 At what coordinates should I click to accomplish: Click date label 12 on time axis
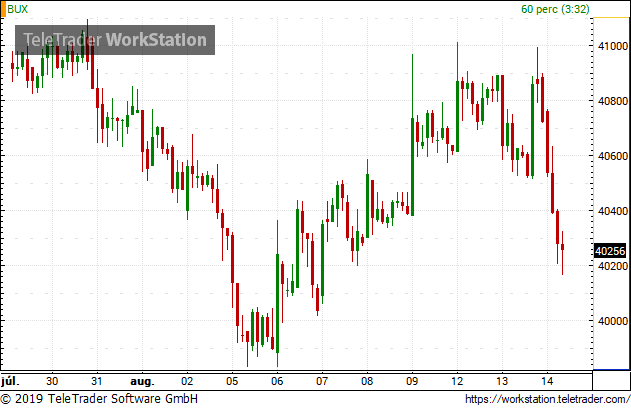point(457,381)
